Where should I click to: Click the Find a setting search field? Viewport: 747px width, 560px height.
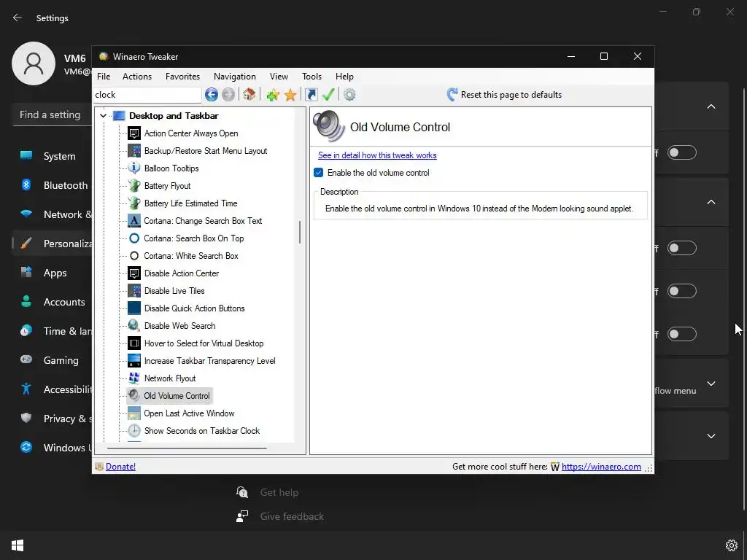pos(53,114)
